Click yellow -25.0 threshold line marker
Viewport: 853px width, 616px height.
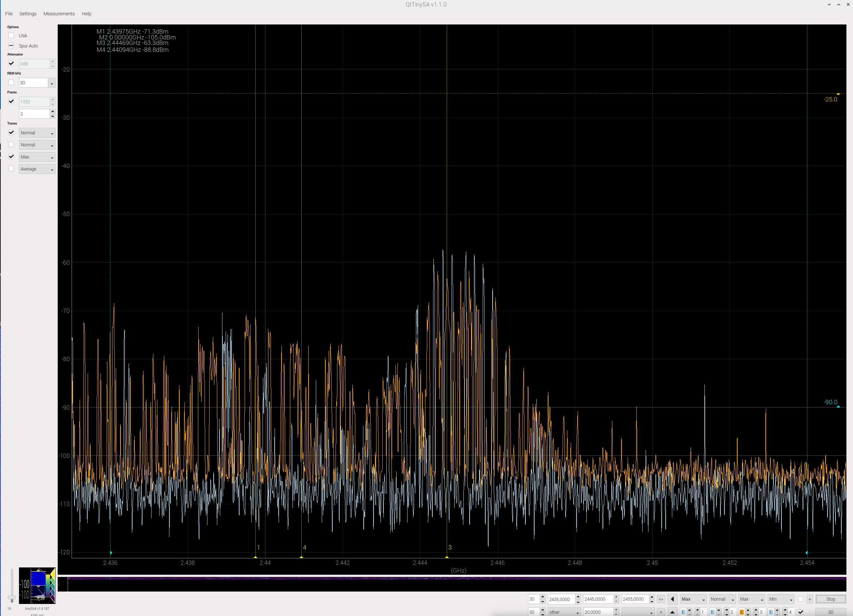click(838, 94)
